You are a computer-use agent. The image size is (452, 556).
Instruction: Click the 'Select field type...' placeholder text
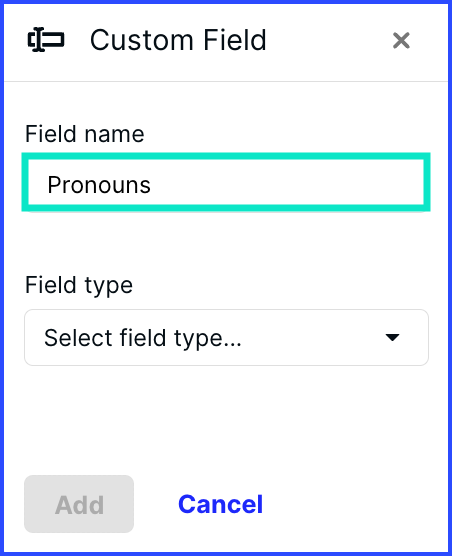pyautogui.click(x=143, y=338)
